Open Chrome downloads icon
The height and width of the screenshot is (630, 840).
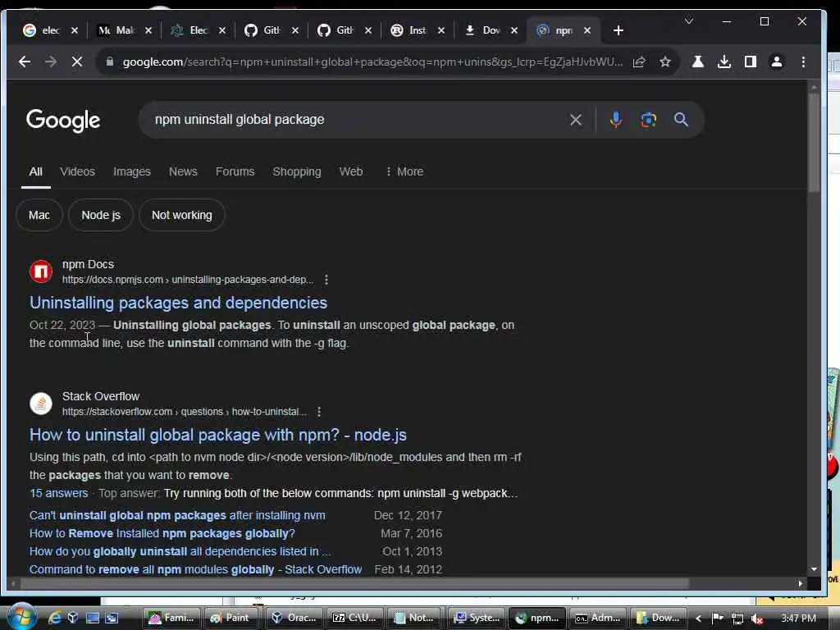point(724,62)
